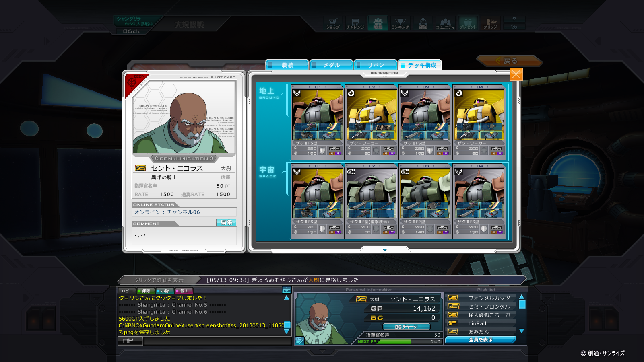Click Pilot list scroll-up arrow

522,297
